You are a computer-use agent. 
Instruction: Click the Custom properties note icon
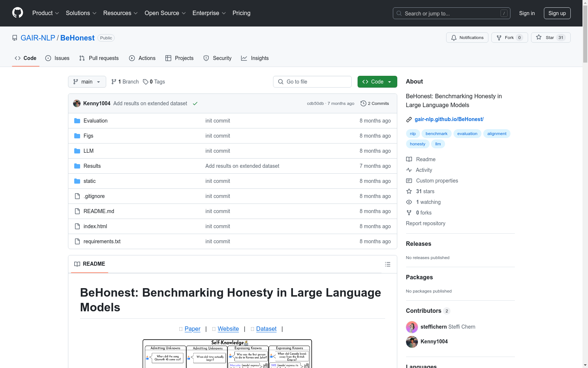click(409, 181)
